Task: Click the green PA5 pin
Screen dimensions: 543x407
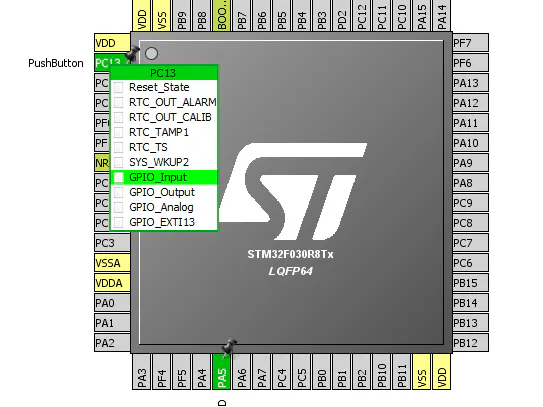Action: pos(222,372)
